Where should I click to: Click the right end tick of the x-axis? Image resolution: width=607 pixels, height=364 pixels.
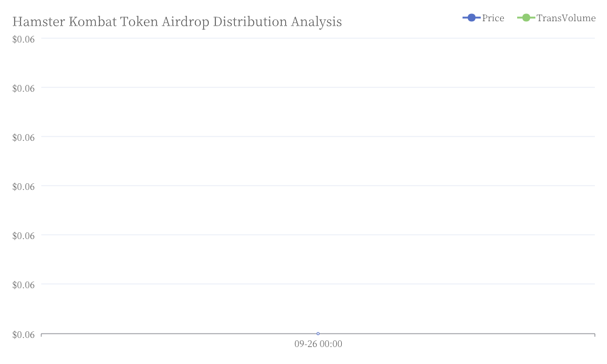click(595, 335)
